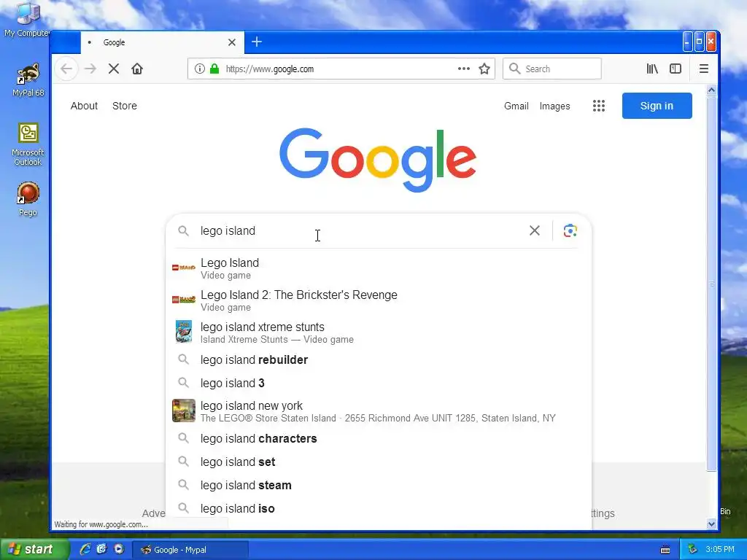Launch Internet Explorer from quick launch
This screenshot has height=560, width=747.
[x=85, y=549]
